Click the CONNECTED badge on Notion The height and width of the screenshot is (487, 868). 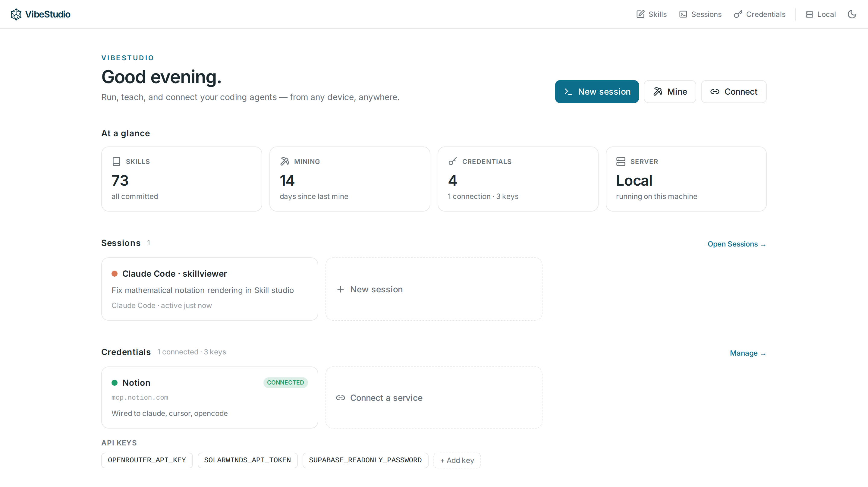pyautogui.click(x=285, y=382)
